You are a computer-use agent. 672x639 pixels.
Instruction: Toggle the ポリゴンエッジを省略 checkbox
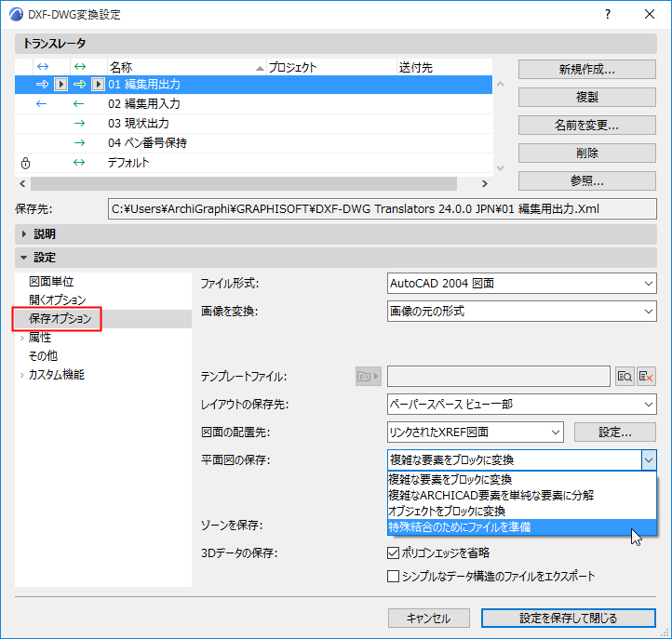click(393, 552)
